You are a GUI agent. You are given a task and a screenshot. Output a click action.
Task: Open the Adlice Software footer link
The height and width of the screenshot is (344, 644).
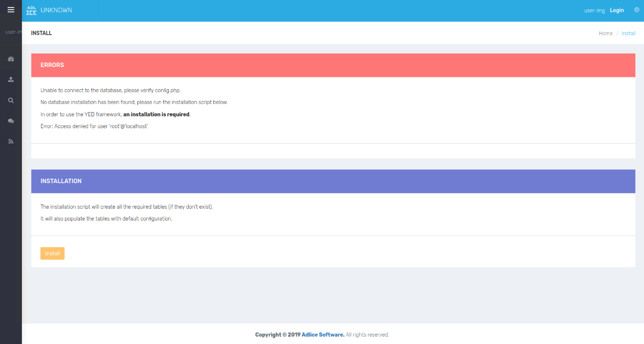[x=323, y=335]
